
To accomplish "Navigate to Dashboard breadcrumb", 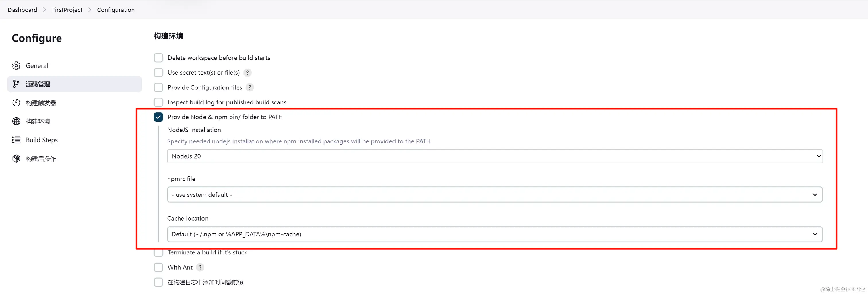I will tap(22, 10).
